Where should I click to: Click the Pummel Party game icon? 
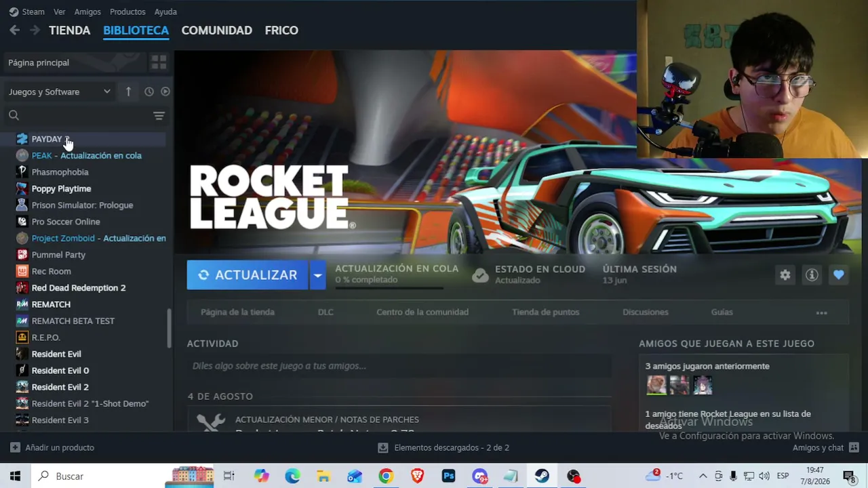[22, 255]
